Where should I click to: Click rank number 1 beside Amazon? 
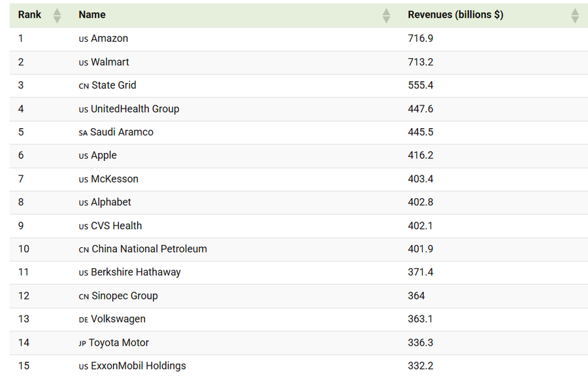click(x=21, y=39)
